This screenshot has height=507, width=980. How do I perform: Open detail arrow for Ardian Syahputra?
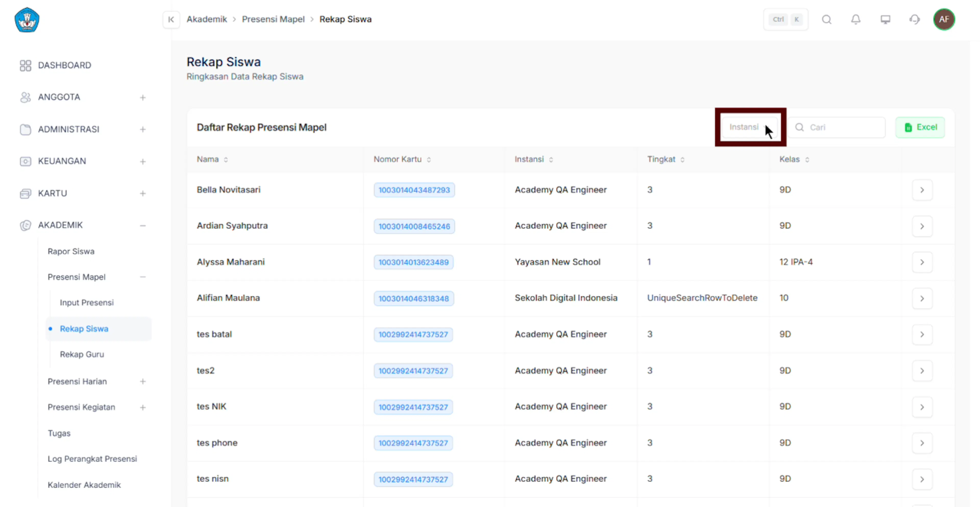922,226
